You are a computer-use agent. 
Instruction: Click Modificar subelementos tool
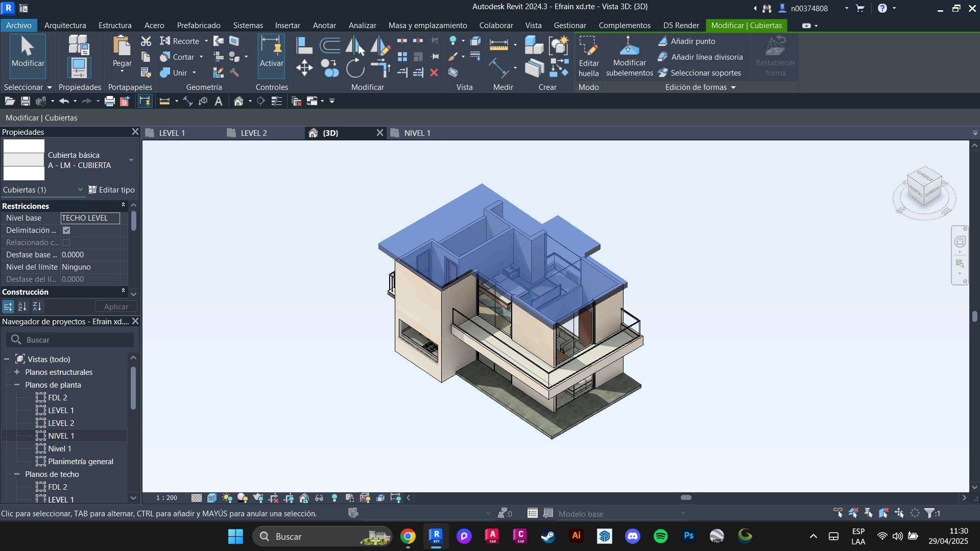pyautogui.click(x=629, y=56)
